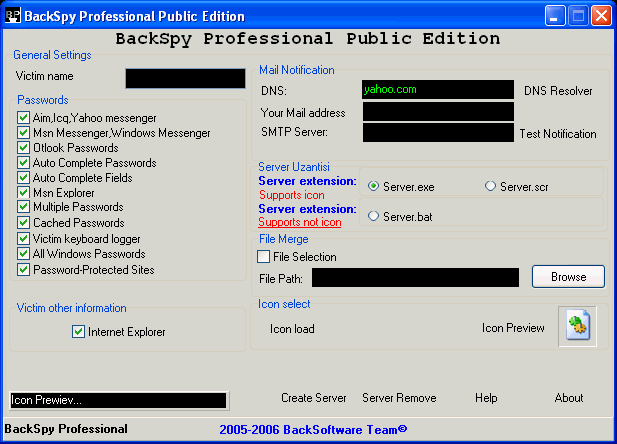
Task: Click the DNS field containing yahoo.com
Action: [437, 90]
